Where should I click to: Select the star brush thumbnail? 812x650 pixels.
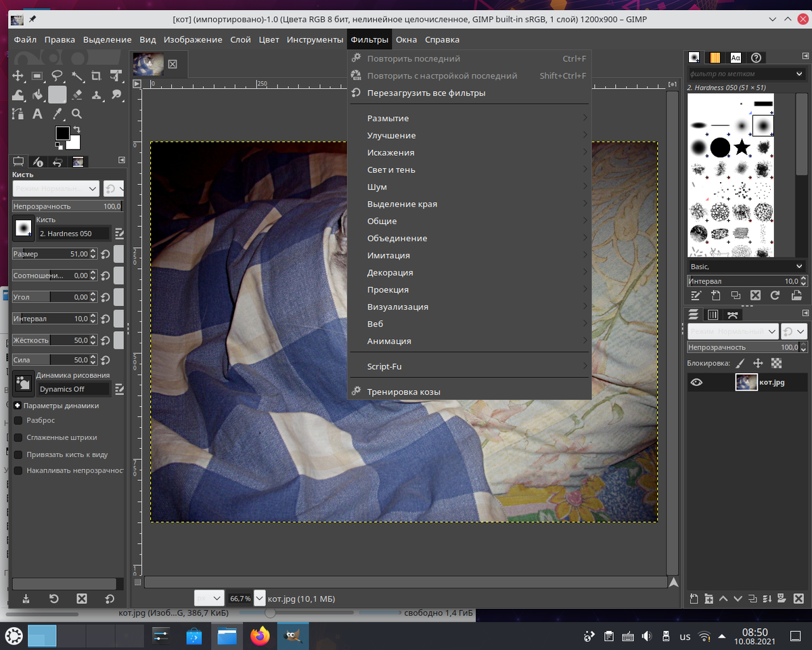tap(742, 147)
